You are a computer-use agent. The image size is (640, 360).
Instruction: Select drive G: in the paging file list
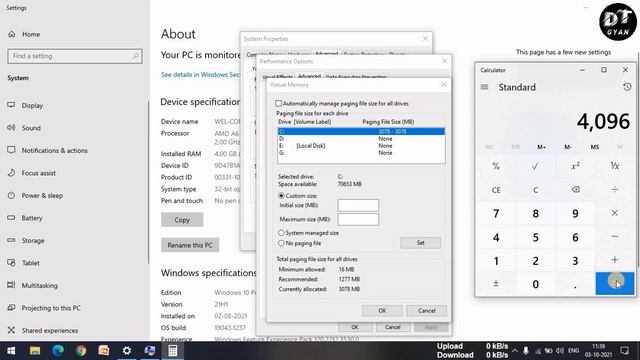pos(361,153)
